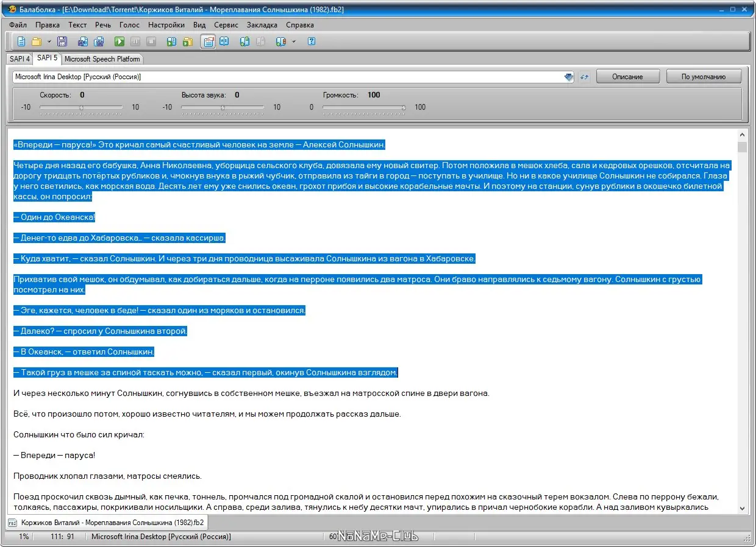756x547 pixels.
Task: Click the Balabolka app icon in the title bar
Action: [x=12, y=9]
